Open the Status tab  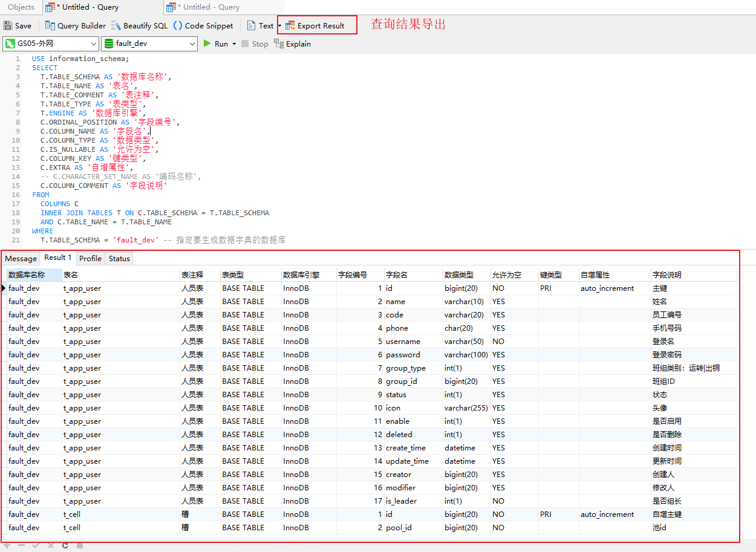pyautogui.click(x=119, y=258)
